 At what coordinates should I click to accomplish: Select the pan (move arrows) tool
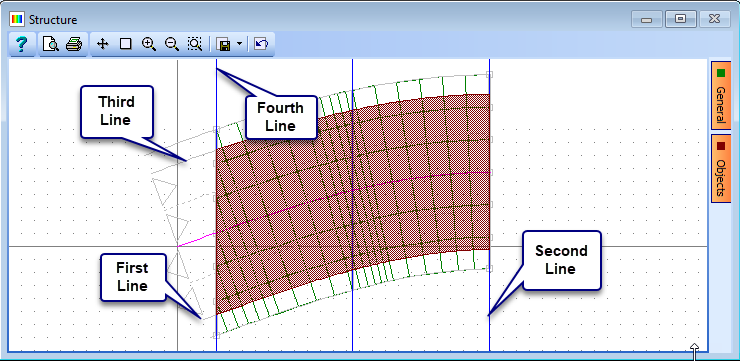click(102, 44)
